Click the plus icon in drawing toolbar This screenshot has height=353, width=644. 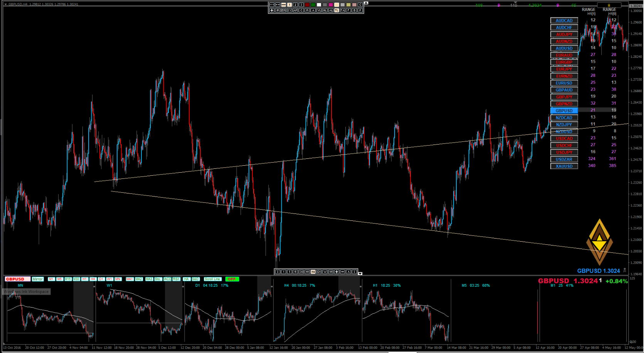click(x=272, y=10)
